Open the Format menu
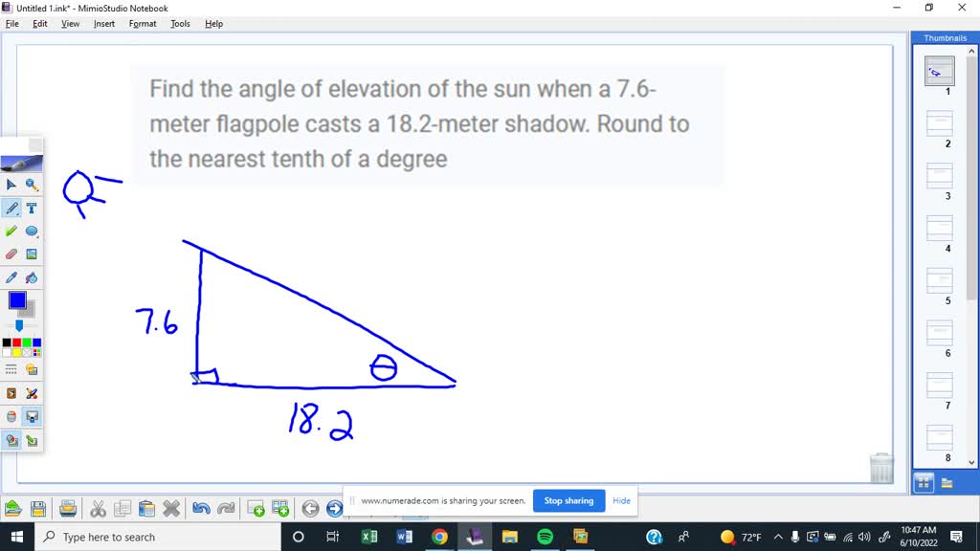The height and width of the screenshot is (551, 980). pos(143,24)
